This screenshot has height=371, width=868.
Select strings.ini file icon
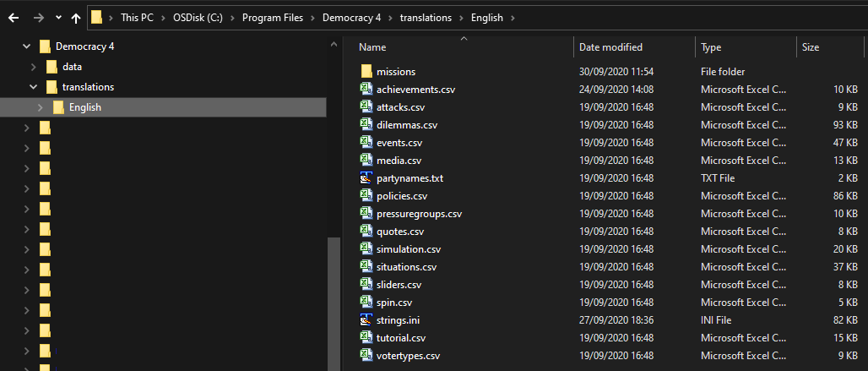[366, 320]
